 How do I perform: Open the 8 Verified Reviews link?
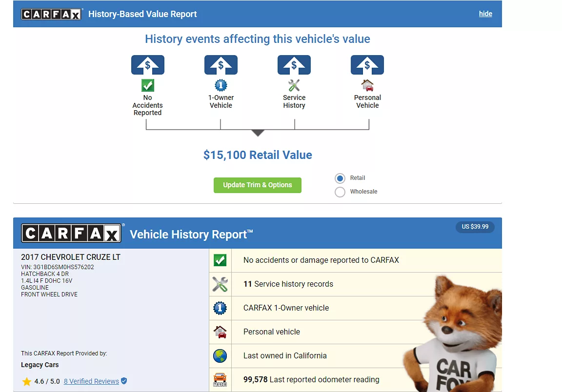[x=91, y=381]
